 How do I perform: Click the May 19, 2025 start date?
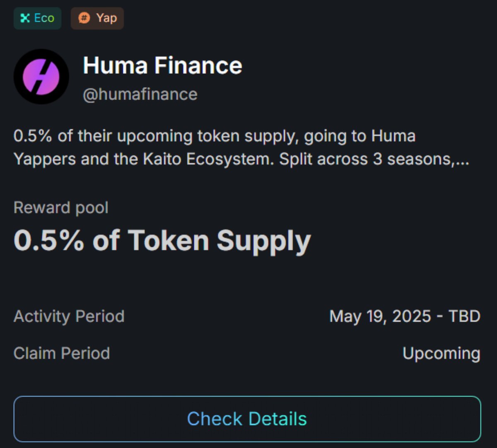click(x=380, y=316)
